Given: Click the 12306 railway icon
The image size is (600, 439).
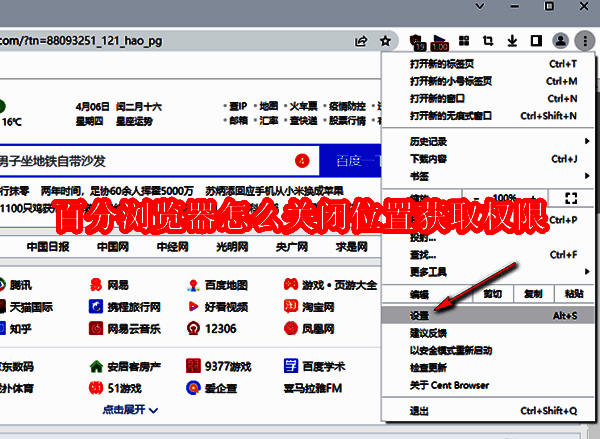Looking at the screenshot, I should tap(193, 328).
